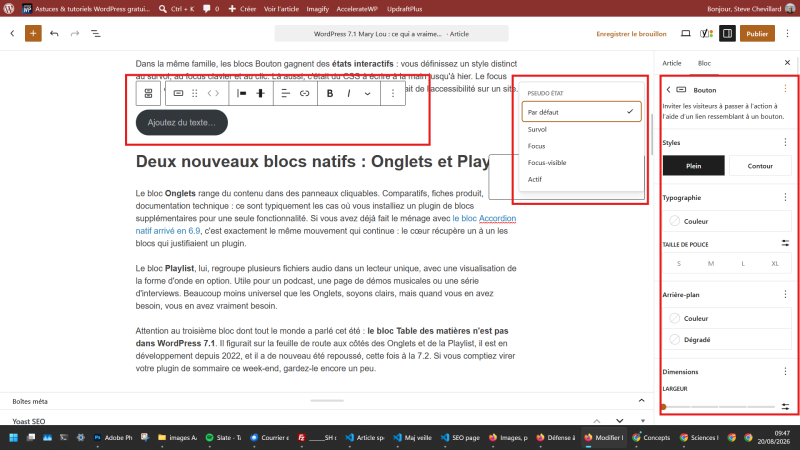800x450 pixels.
Task: Choose the Contour button style
Action: 760,166
